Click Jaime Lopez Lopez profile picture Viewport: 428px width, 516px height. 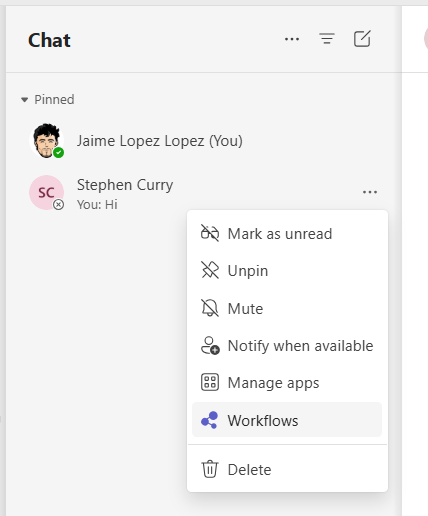pyautogui.click(x=46, y=140)
